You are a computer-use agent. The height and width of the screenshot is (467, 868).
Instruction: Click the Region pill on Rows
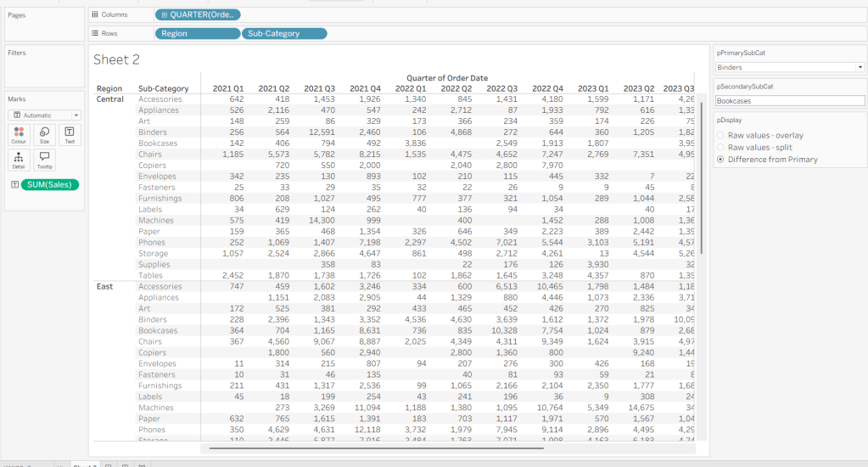pos(197,33)
